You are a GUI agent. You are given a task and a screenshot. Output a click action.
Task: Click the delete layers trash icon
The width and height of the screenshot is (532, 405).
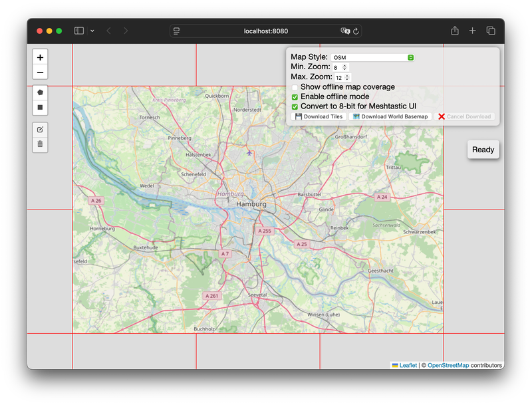pyautogui.click(x=40, y=144)
